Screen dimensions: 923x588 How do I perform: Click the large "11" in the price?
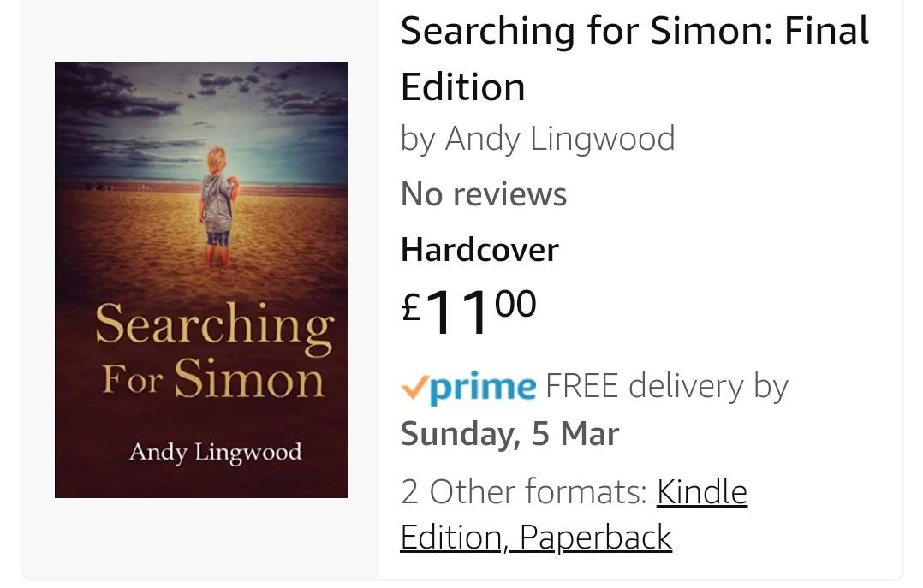[x=458, y=312]
